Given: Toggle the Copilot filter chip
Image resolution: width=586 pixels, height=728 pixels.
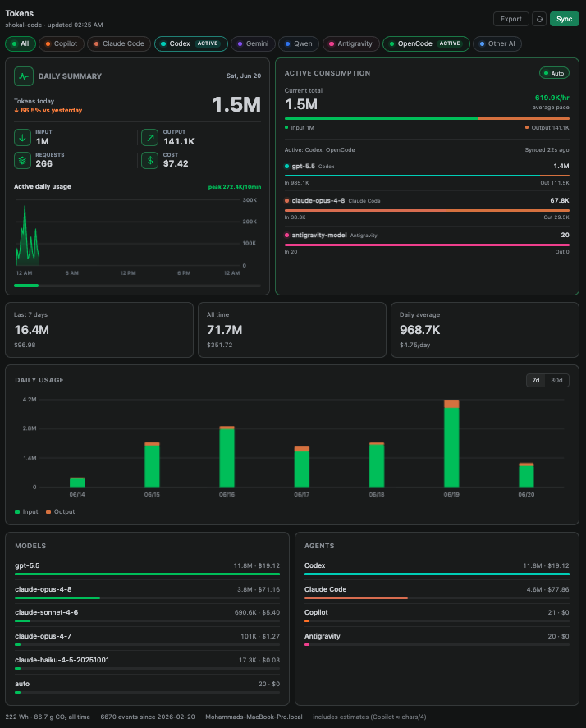Looking at the screenshot, I should [x=62, y=43].
